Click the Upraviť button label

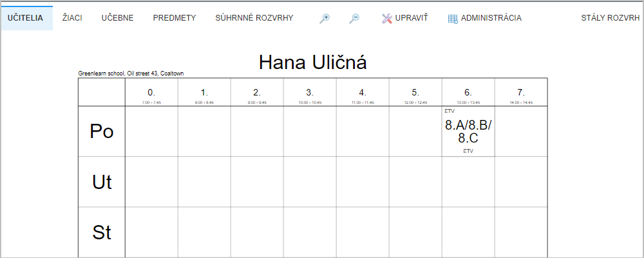(x=412, y=18)
